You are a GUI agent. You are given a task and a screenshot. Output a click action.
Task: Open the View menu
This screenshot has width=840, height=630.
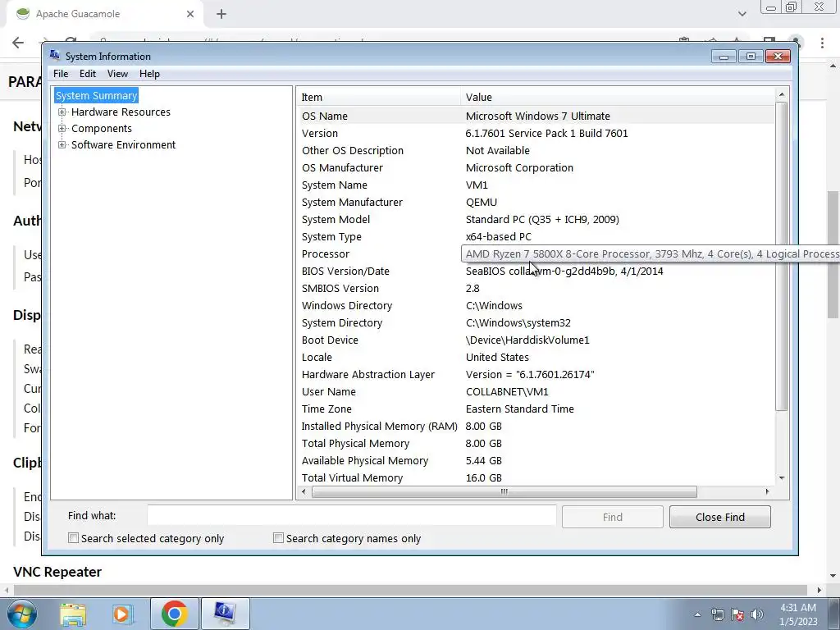(117, 74)
